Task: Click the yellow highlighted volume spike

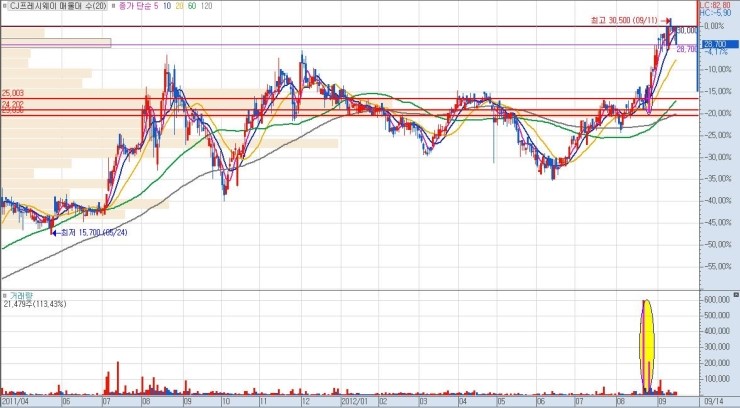Action: coord(647,345)
